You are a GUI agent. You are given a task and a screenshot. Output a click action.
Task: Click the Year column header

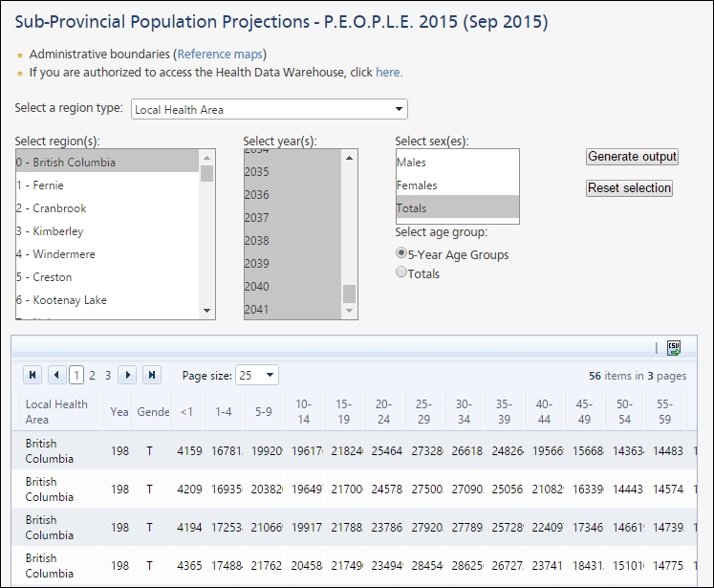click(118, 411)
